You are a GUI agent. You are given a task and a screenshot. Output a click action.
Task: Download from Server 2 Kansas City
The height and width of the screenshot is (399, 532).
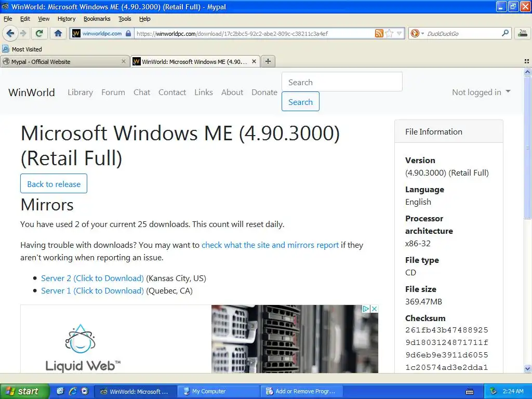click(x=92, y=278)
